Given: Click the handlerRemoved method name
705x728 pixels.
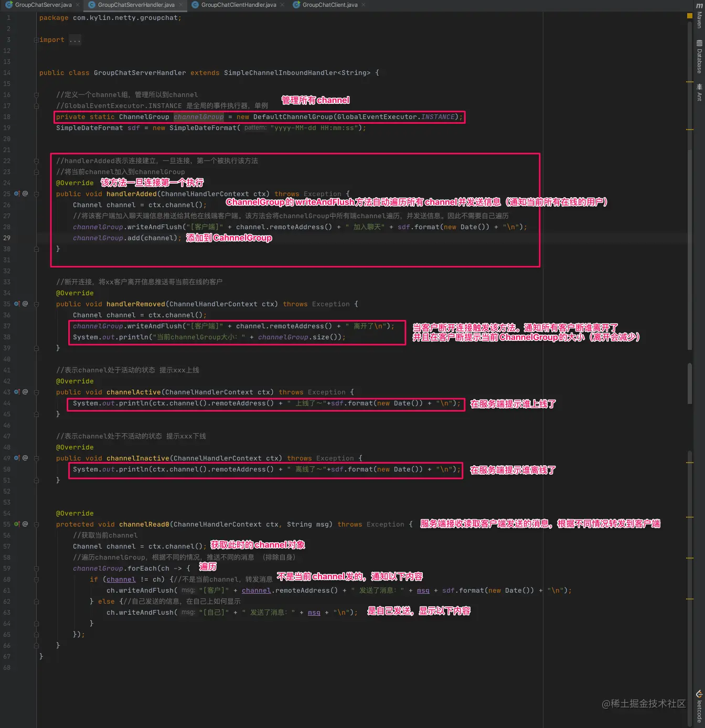Looking at the screenshot, I should point(136,304).
